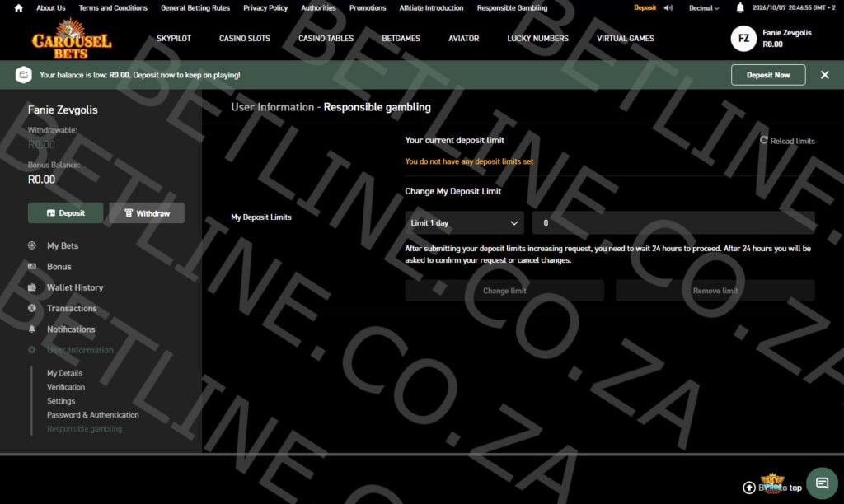Image resolution: width=844 pixels, height=504 pixels.
Task: Open SKYPILOT games
Action: [173, 39]
